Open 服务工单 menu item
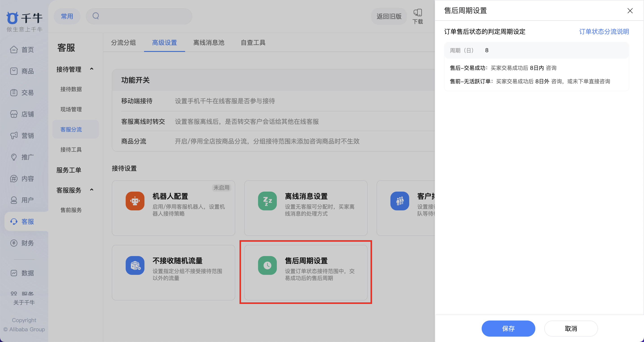This screenshot has width=644, height=342. [69, 170]
